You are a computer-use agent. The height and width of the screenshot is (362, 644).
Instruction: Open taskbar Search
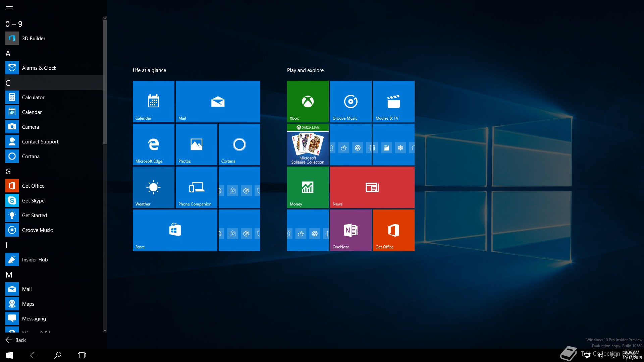58,355
